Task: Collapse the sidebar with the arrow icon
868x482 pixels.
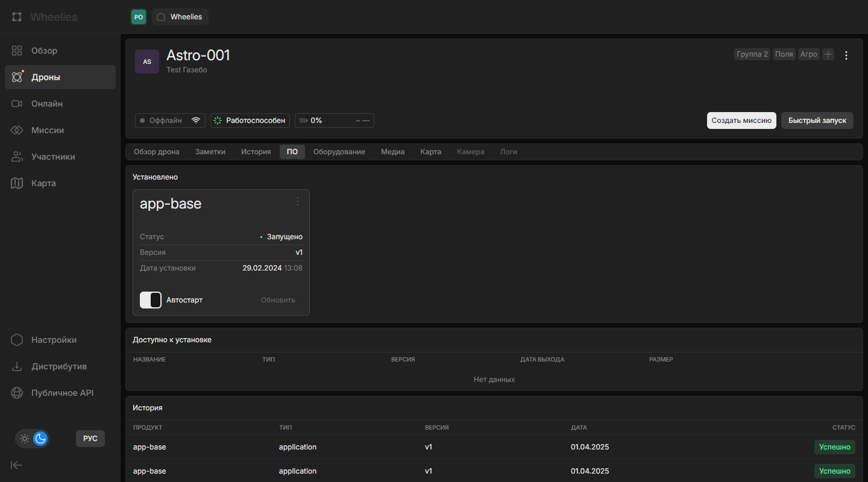Action: pos(17,465)
